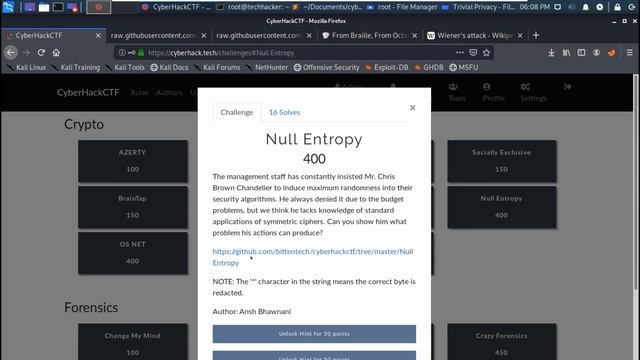Switch to root@techhacker terminal taskbar window
The image size is (640, 360).
coord(253,7)
